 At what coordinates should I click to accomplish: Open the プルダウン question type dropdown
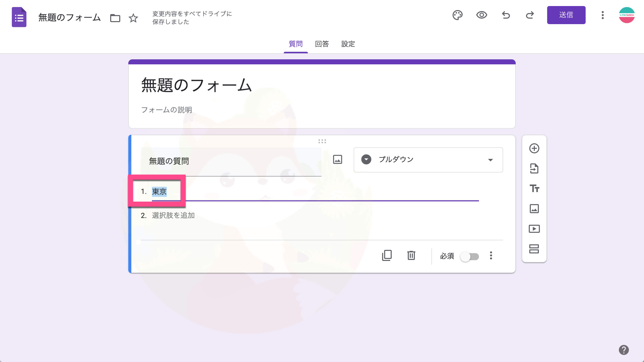click(x=428, y=160)
